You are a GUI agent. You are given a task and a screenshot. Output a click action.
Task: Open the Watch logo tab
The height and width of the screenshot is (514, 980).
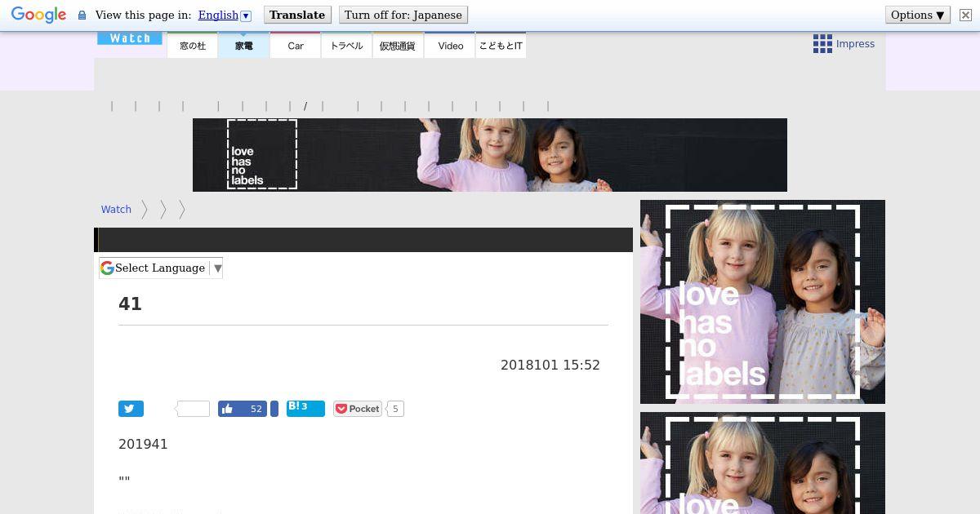(130, 38)
